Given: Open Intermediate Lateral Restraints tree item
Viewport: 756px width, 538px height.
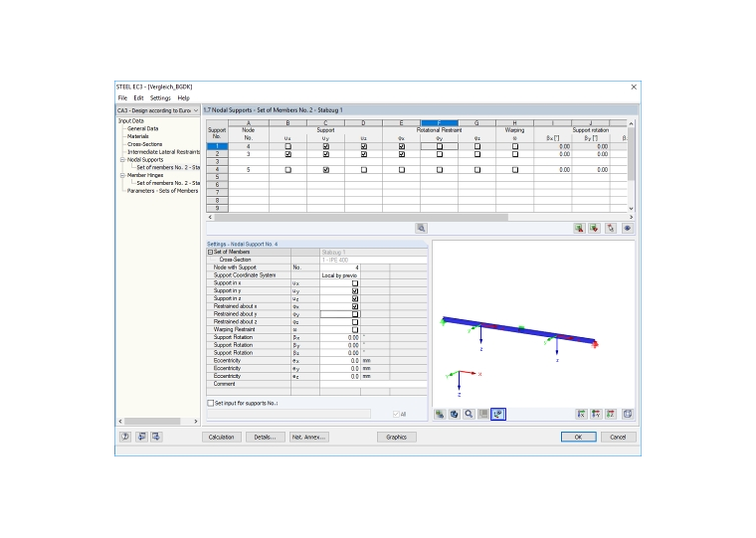Looking at the screenshot, I should pyautogui.click(x=163, y=152).
